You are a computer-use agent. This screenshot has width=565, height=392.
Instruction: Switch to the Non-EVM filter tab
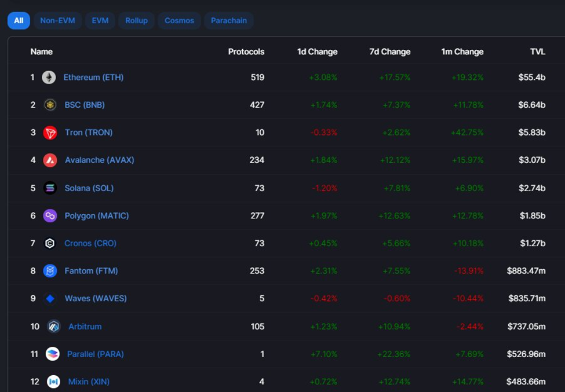tap(58, 21)
